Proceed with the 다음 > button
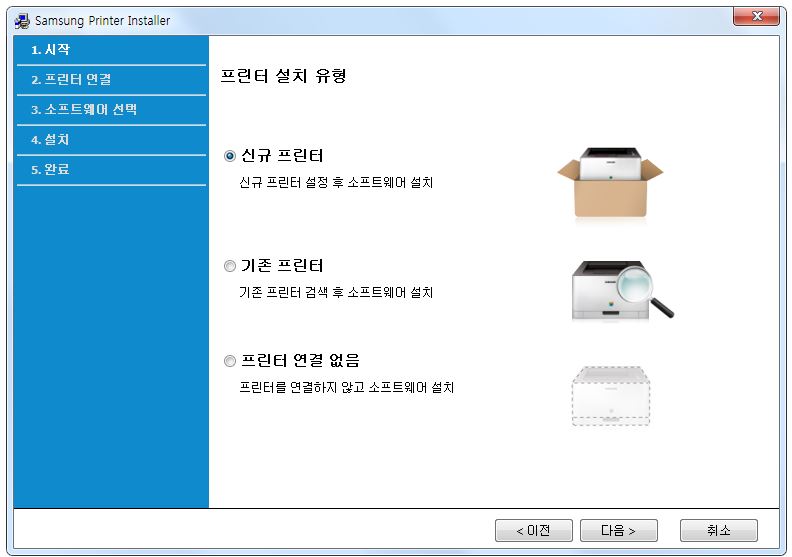Viewport: 792px width, 557px height. point(618,530)
